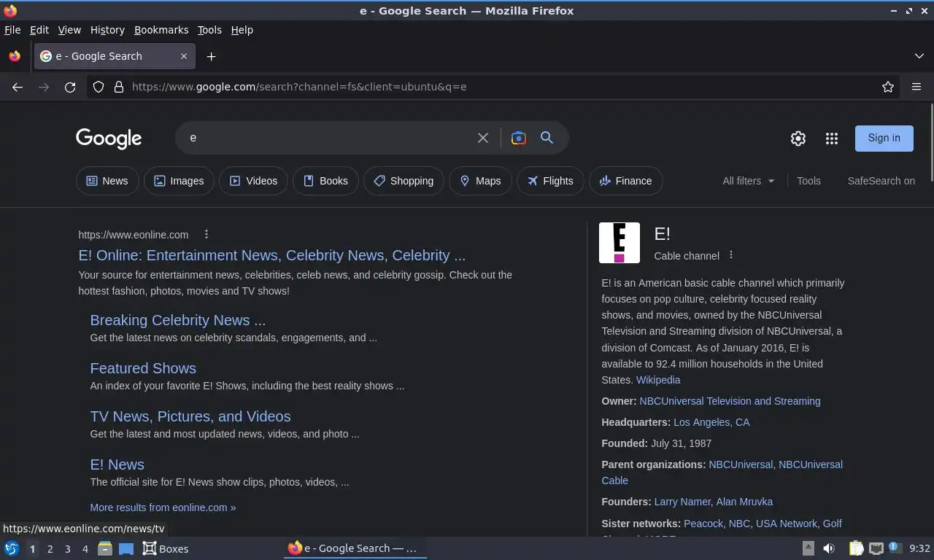Open the File menu
The width and height of the screenshot is (934, 560).
pos(12,30)
